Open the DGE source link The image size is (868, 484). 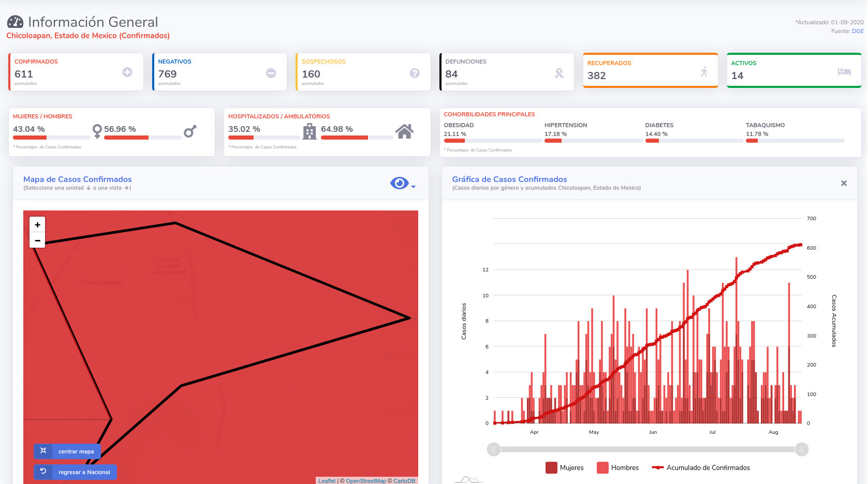(x=858, y=31)
